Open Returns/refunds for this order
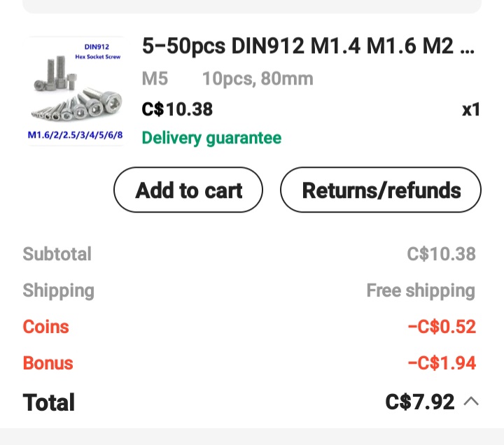Viewport: 504px width, 445px height. point(381,190)
